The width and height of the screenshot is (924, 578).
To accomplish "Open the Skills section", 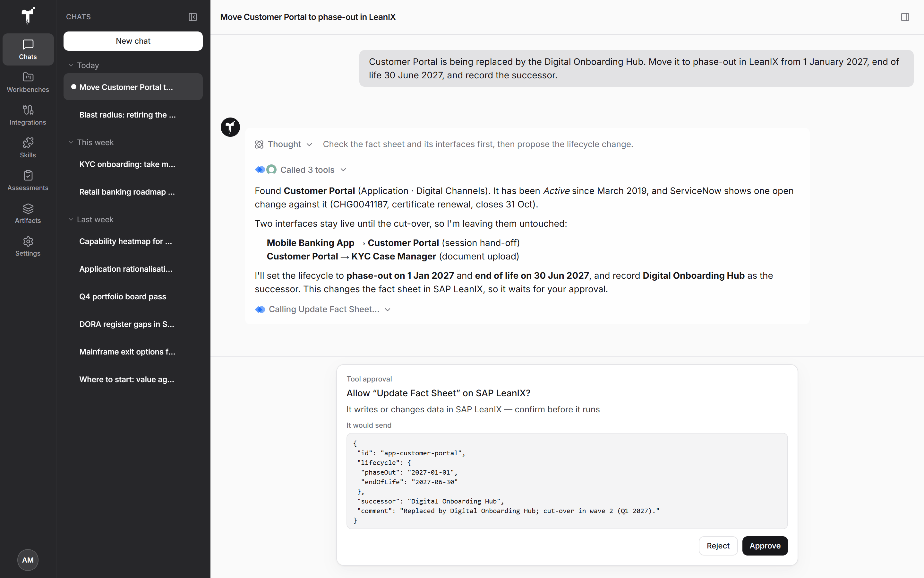I will pos(28,148).
